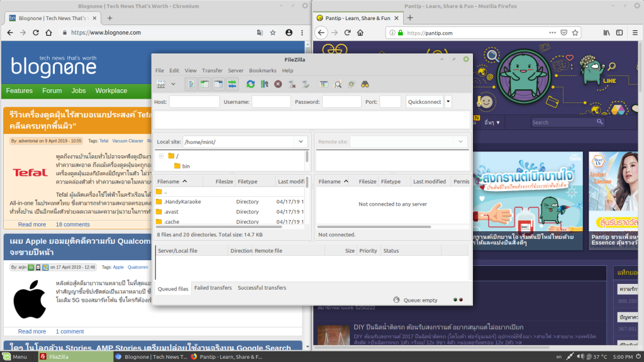644x362 pixels.
Task: Toggle the transfer queue display
Action: tap(231, 84)
